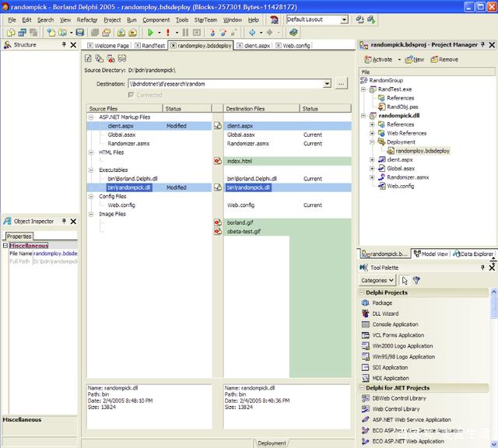
Task: Collapse the Deployment node in Project Manager
Action: [x=372, y=142]
